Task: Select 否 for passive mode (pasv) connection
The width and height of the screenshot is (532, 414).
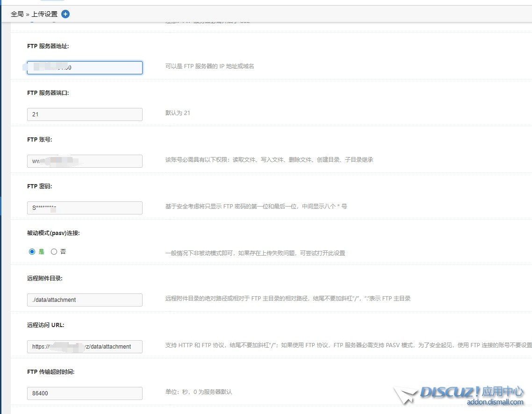Action: click(x=54, y=251)
